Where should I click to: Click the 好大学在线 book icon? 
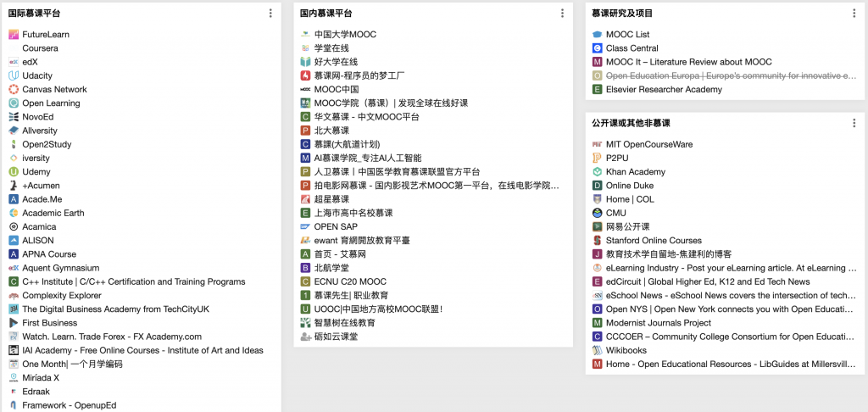point(305,62)
